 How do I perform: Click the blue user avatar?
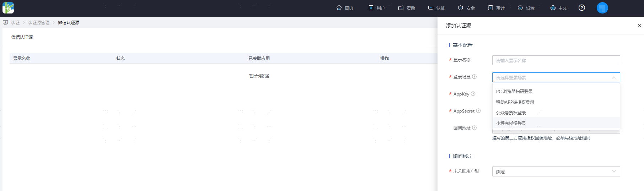point(602,8)
